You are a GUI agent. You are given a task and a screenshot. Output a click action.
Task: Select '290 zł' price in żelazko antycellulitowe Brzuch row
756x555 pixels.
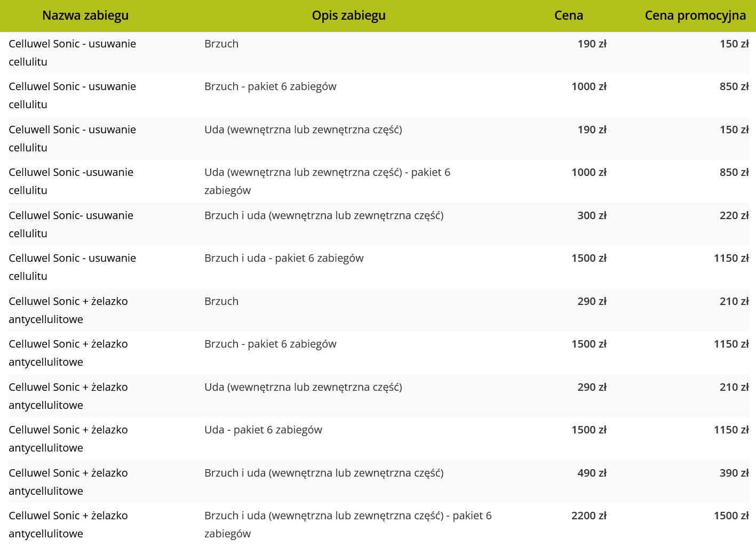[x=592, y=301]
